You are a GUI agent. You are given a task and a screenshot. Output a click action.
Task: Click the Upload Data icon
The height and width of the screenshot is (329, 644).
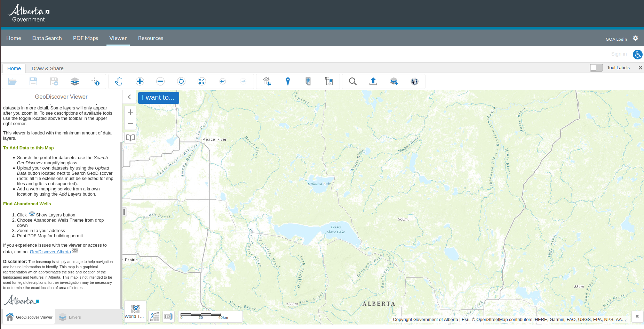pyautogui.click(x=373, y=81)
